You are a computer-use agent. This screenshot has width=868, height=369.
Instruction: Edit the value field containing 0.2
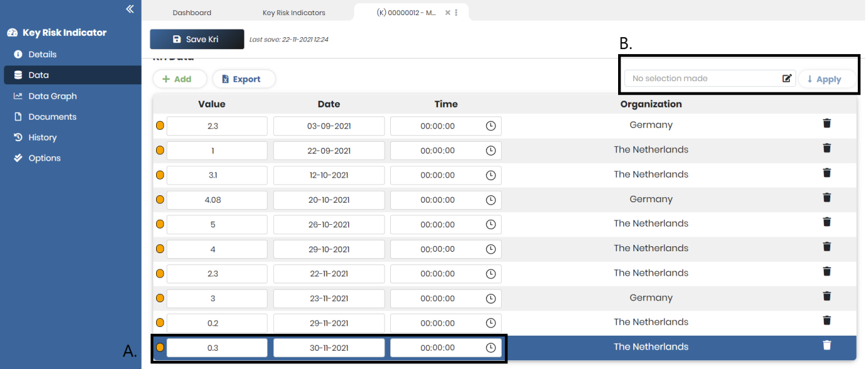(217, 323)
